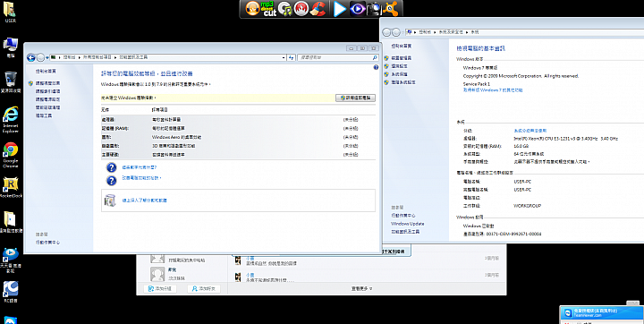The height and width of the screenshot is (324, 644).
Task: Open 遠端設定 in System window sidebar
Action: click(399, 66)
